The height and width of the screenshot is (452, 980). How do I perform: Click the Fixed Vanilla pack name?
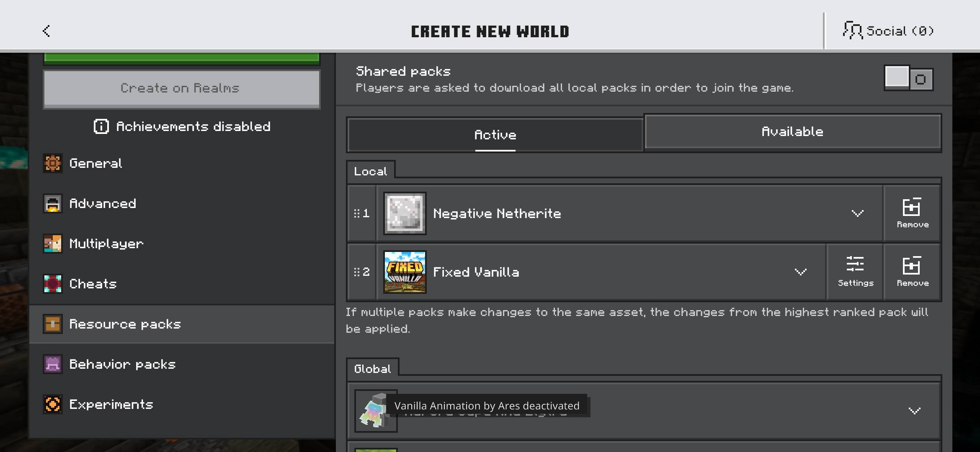click(476, 272)
